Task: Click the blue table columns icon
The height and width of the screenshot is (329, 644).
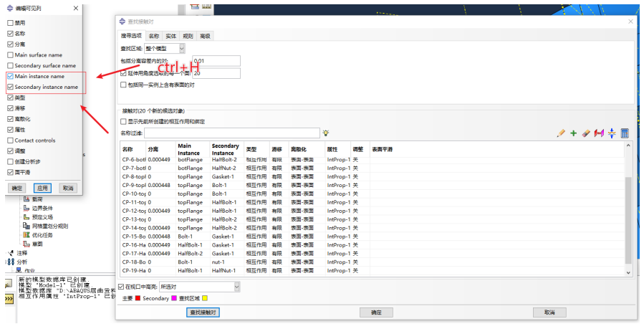Action: click(624, 133)
